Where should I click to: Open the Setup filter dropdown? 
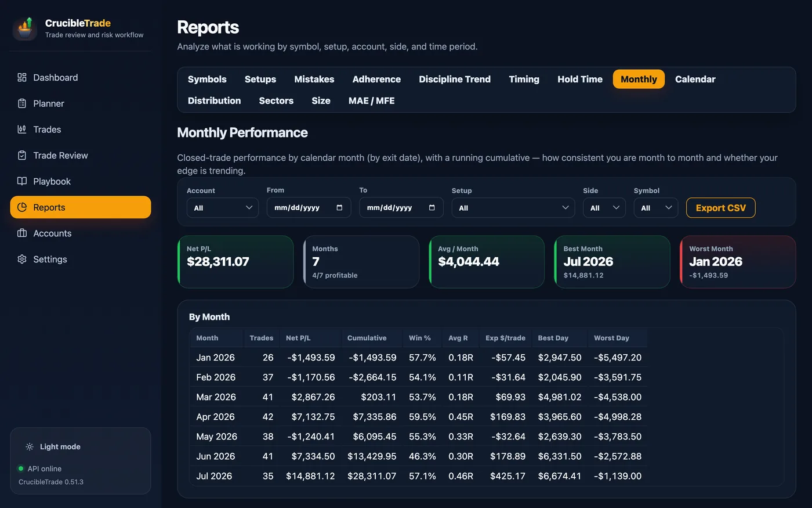click(x=513, y=208)
